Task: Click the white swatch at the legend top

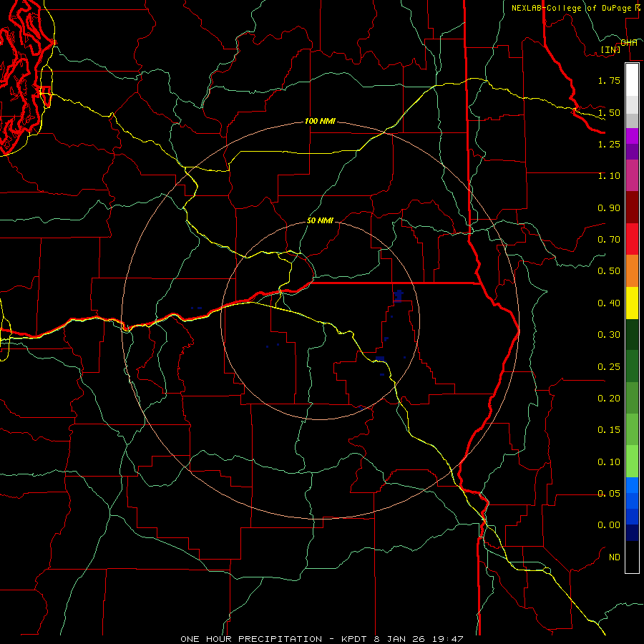Action: (x=632, y=80)
